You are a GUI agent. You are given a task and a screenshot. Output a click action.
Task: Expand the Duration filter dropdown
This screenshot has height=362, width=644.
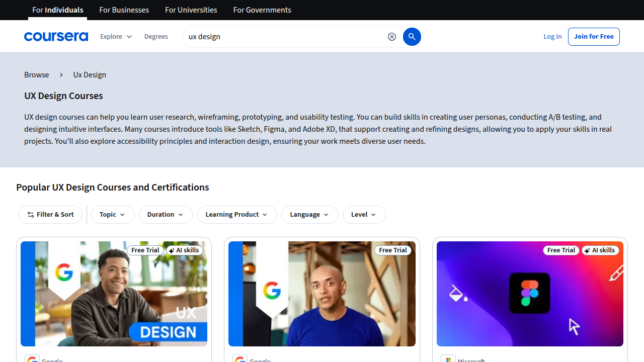click(166, 215)
